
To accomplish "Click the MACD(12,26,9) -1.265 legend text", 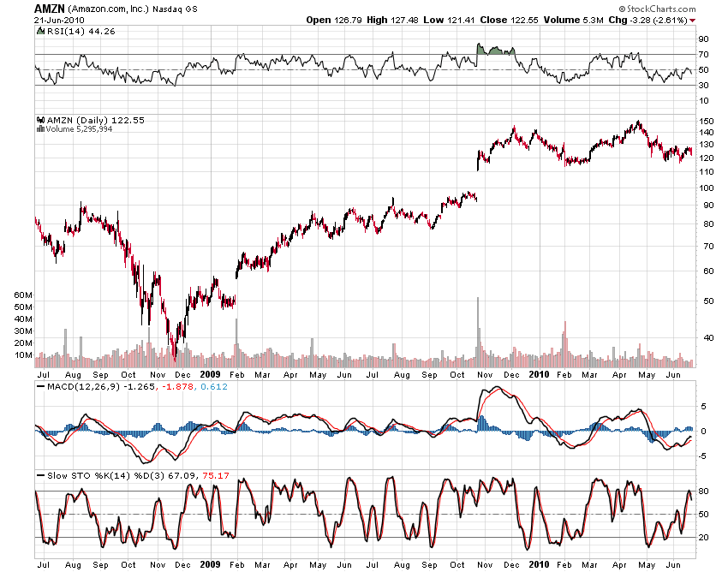I will tap(101, 386).
